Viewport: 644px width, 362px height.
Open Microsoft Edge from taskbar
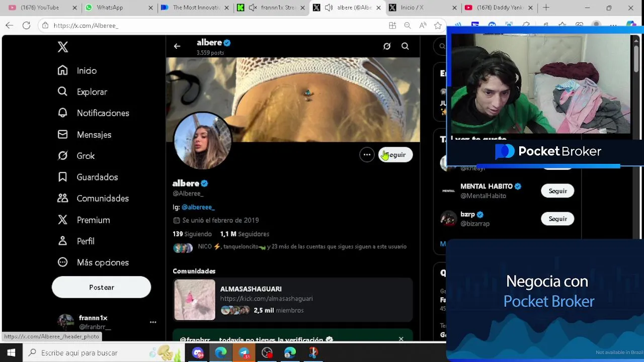click(x=221, y=353)
